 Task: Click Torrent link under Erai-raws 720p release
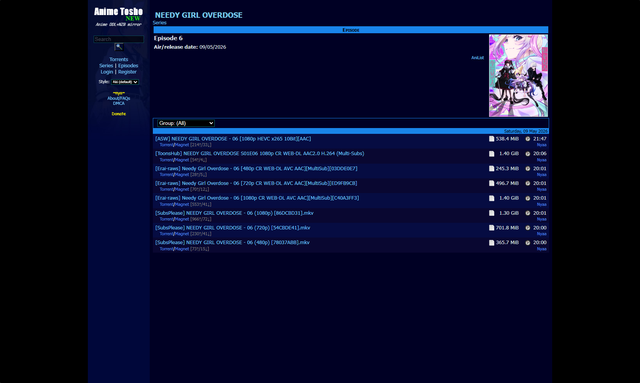click(166, 189)
